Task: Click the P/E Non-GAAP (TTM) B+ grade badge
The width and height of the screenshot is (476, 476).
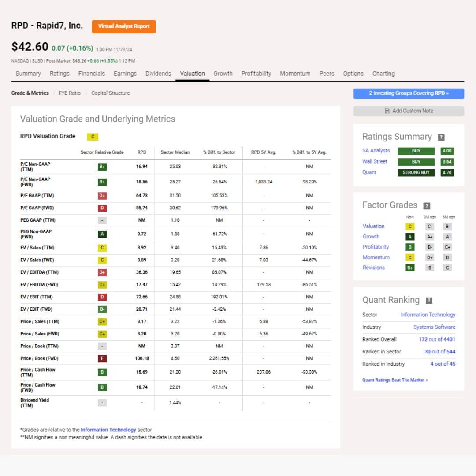Action: tap(102, 167)
